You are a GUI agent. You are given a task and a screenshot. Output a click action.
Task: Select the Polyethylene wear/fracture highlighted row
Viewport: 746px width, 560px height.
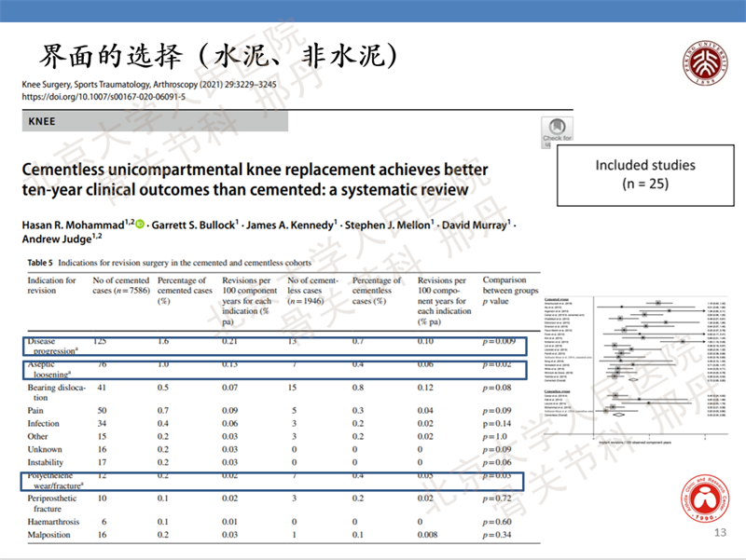(270, 483)
